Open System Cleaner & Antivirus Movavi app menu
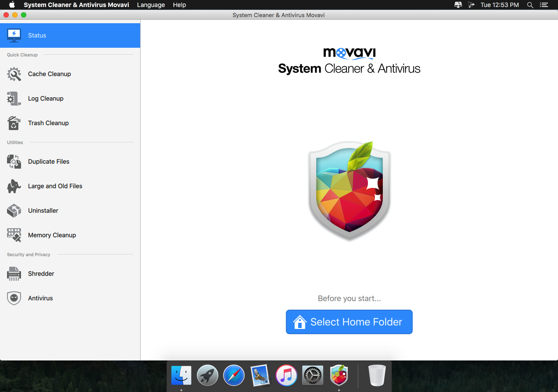Screen dimensions: 558x392 76,5
